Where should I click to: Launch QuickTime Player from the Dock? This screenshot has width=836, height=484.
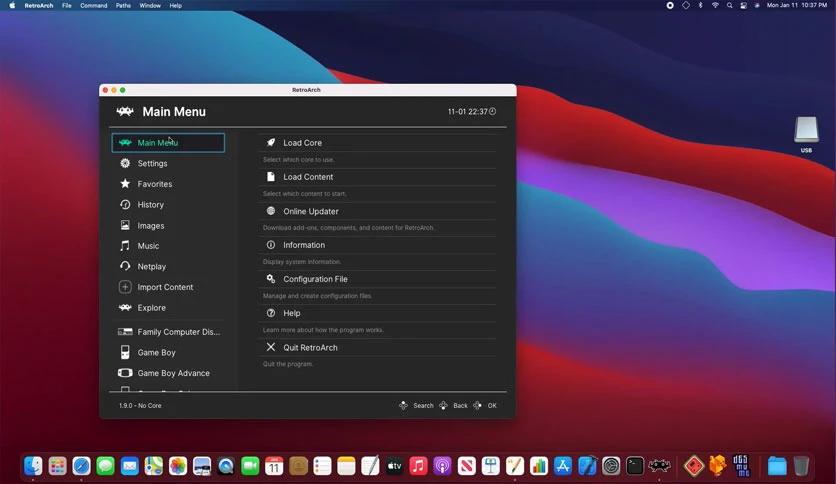[x=226, y=466]
